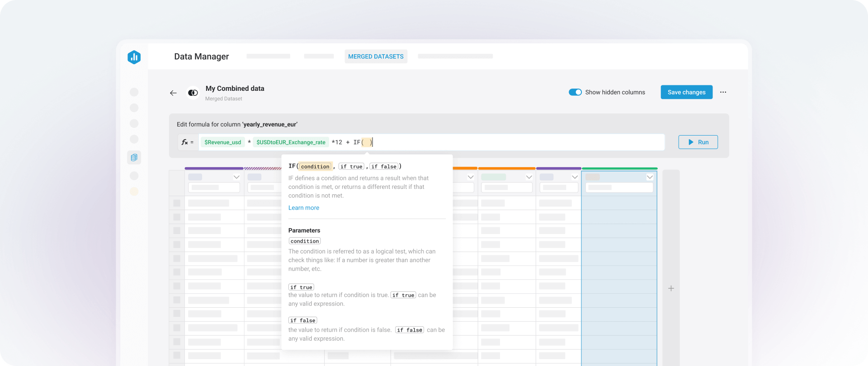
Task: Switch to the Merged Datasets tab
Action: click(x=376, y=56)
